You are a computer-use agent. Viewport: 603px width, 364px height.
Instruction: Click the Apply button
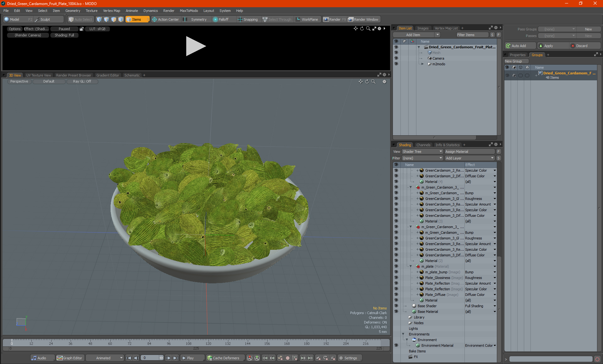tap(553, 46)
